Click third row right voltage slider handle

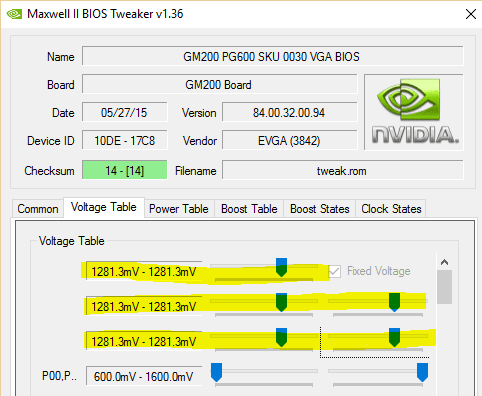395,337
